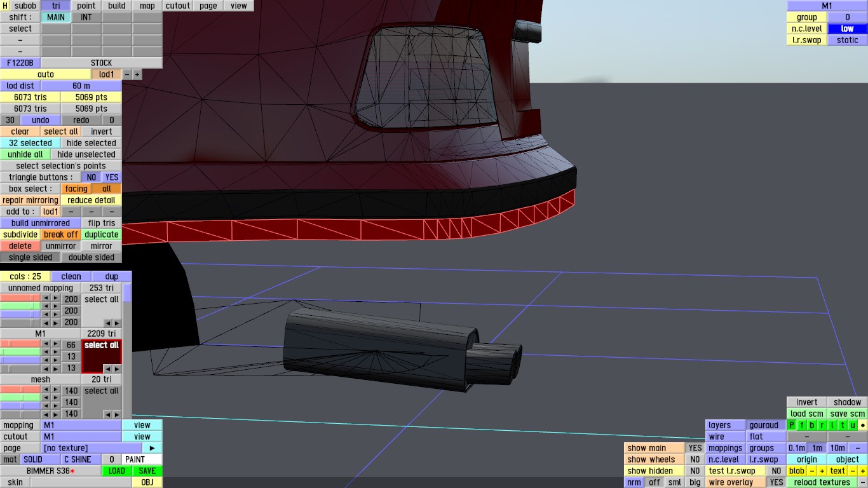The width and height of the screenshot is (868, 488).
Task: Decrease text size with its minus button
Action: coord(853,471)
